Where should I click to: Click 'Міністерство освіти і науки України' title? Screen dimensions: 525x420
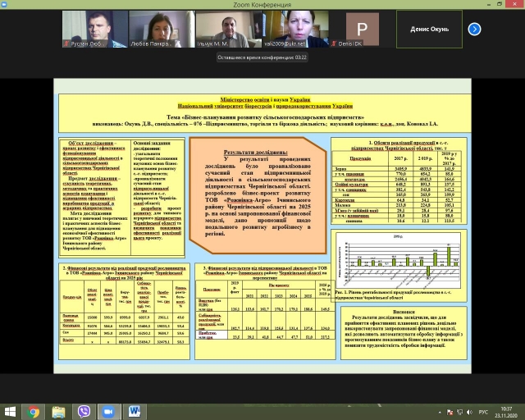[x=265, y=99]
